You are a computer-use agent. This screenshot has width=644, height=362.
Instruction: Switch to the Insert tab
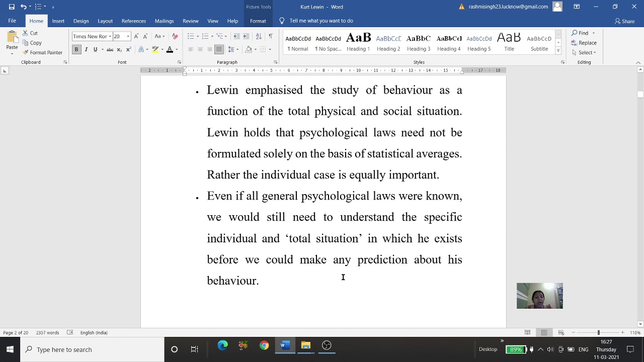click(x=58, y=21)
